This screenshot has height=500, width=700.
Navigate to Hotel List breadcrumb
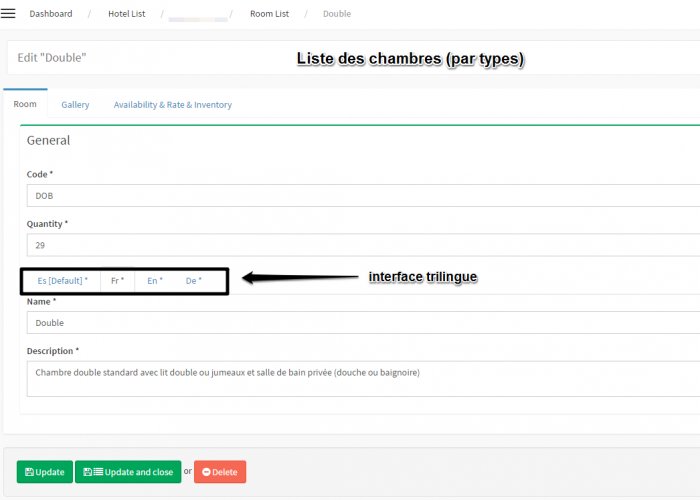click(x=126, y=14)
